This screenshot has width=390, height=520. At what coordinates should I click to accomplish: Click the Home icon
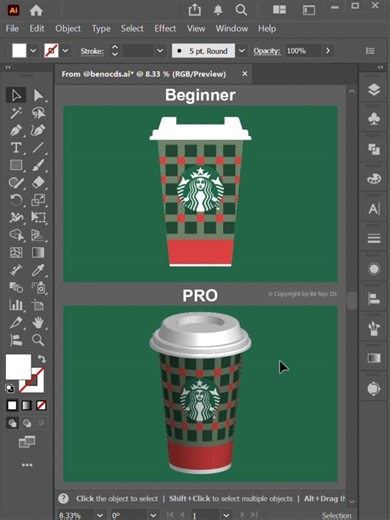[x=36, y=11]
